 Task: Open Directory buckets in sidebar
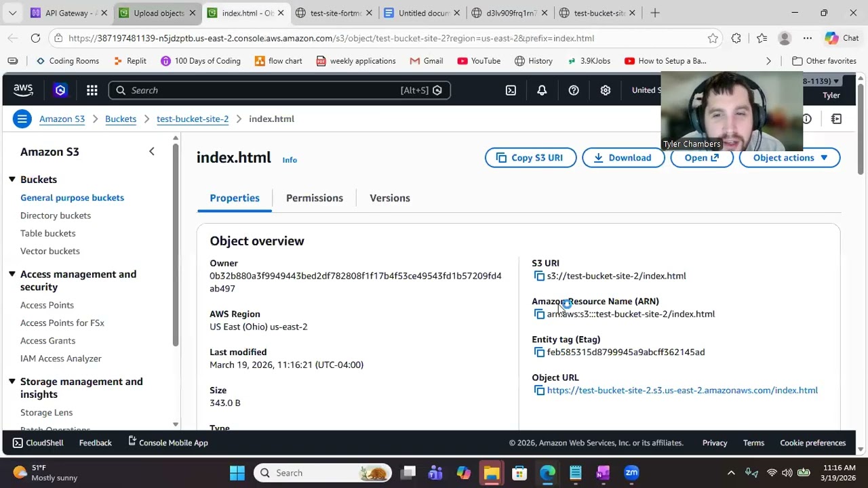pyautogui.click(x=56, y=216)
